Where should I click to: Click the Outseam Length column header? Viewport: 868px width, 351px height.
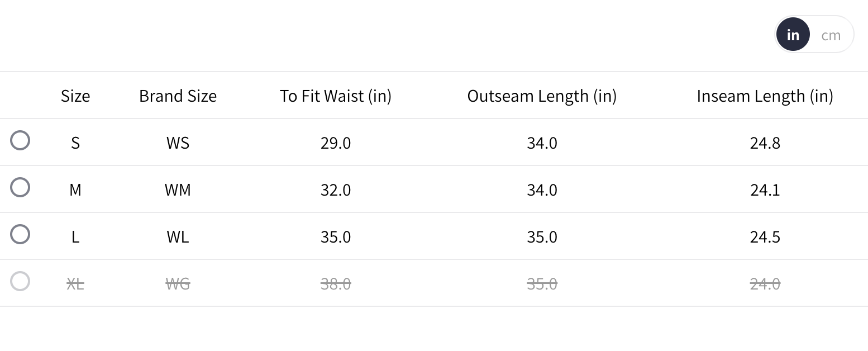pos(542,96)
